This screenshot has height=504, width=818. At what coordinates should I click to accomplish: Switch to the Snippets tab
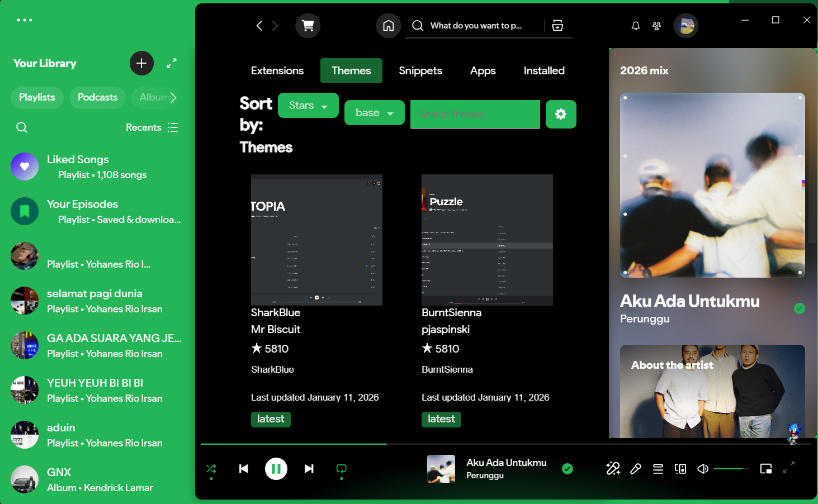(x=420, y=71)
